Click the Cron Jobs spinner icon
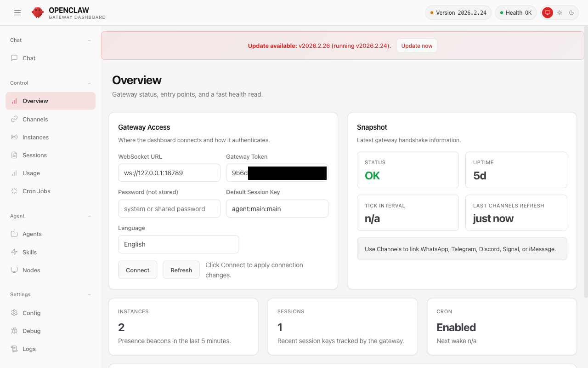 coord(14,191)
